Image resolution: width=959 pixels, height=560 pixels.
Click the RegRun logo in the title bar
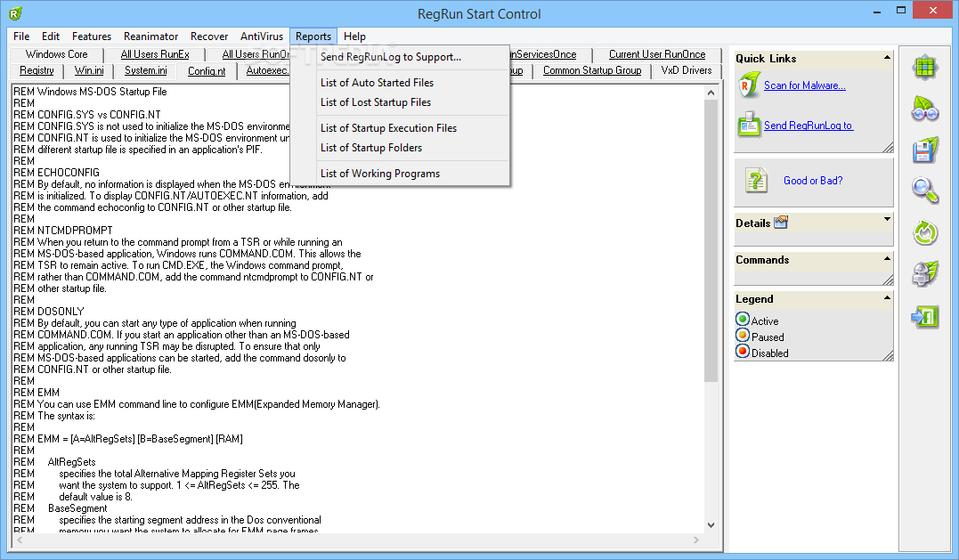(16, 12)
